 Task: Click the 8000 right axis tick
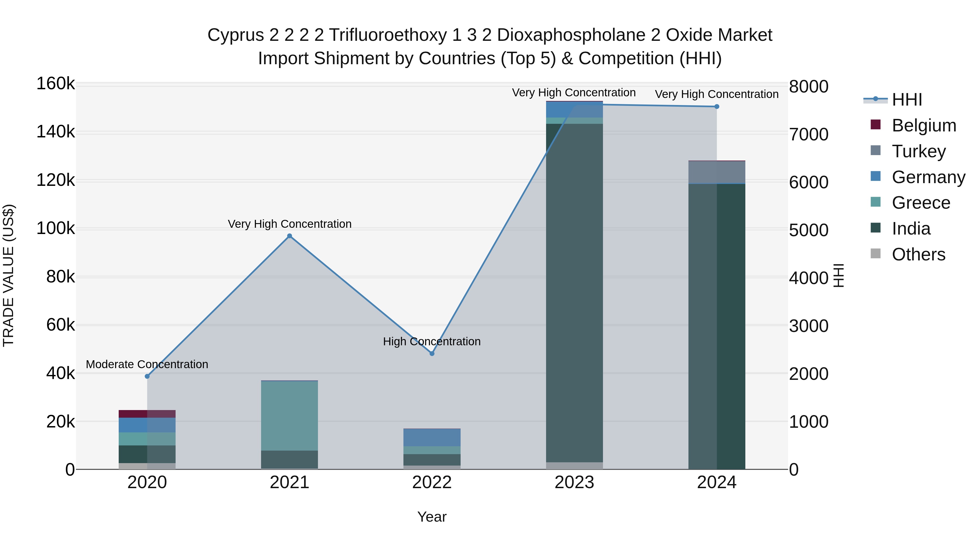pos(808,87)
